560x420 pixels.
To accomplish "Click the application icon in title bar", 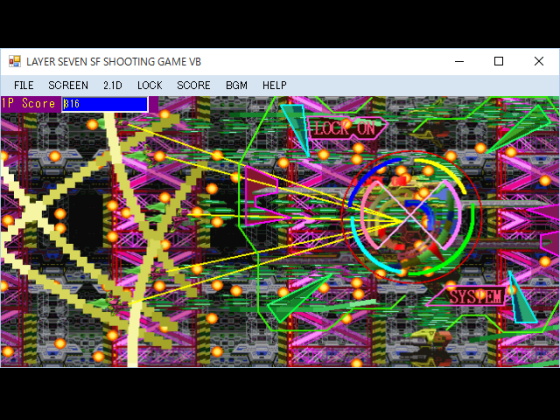I will pyautogui.click(x=15, y=61).
